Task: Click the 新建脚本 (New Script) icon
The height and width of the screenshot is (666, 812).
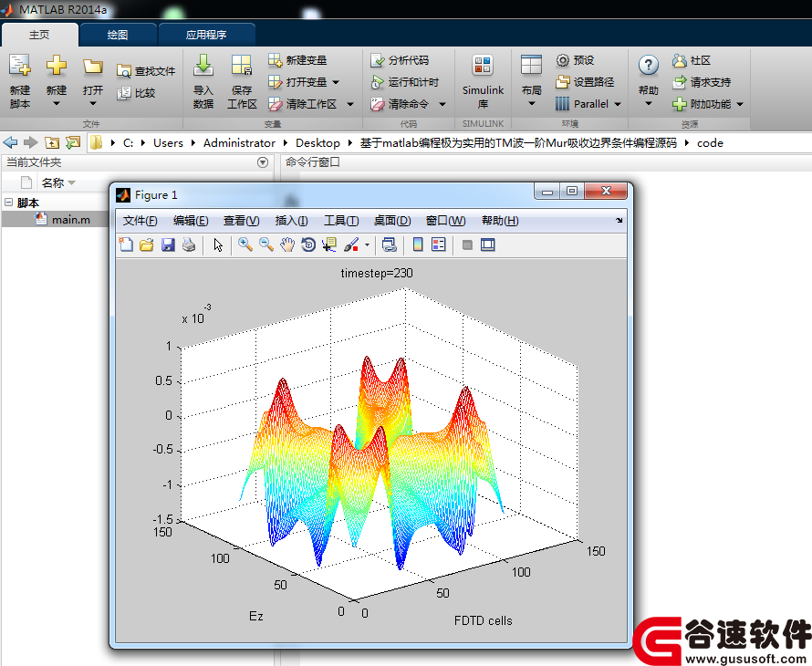Action: (20, 66)
